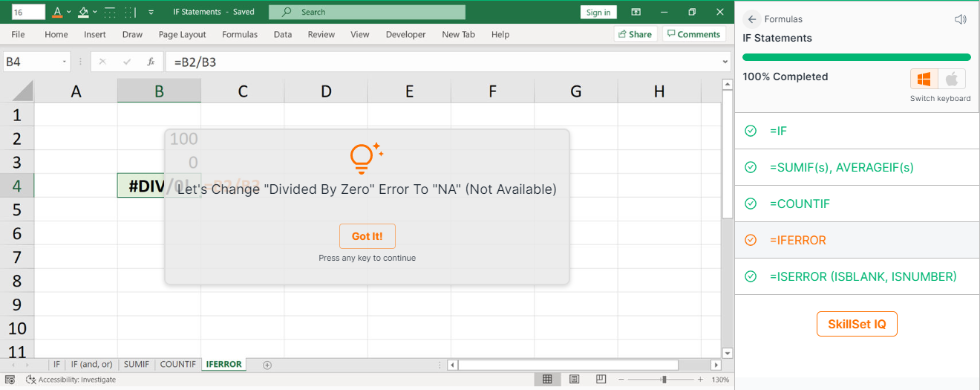This screenshot has height=390, width=980.
Task: Open the Name Box dropdown arrow
Action: pos(65,62)
